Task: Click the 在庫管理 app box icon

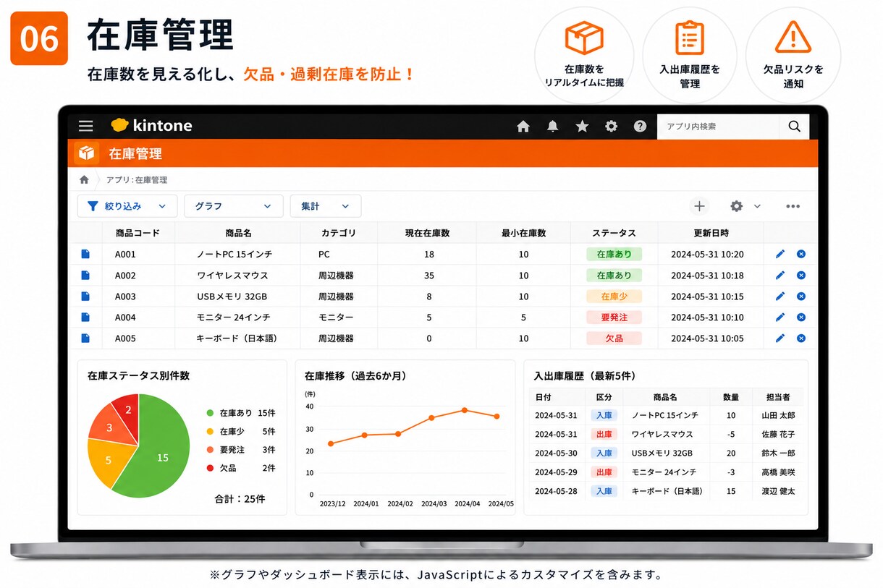Action: [x=87, y=153]
